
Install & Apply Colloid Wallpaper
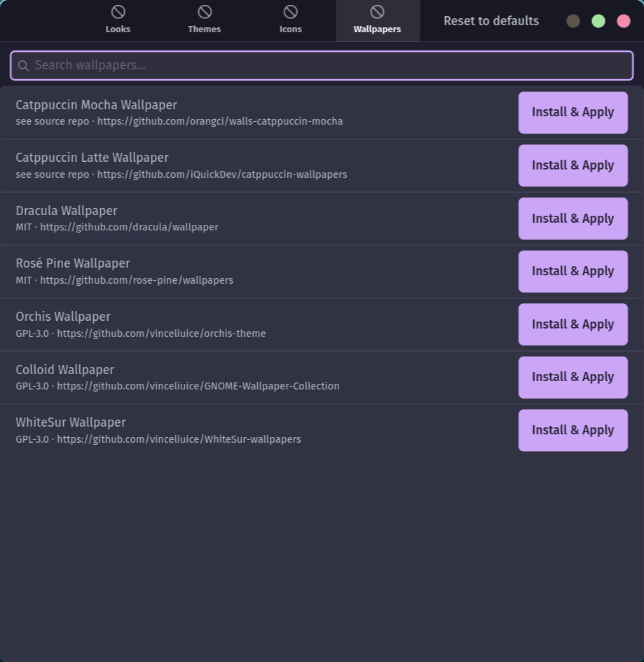[573, 377]
